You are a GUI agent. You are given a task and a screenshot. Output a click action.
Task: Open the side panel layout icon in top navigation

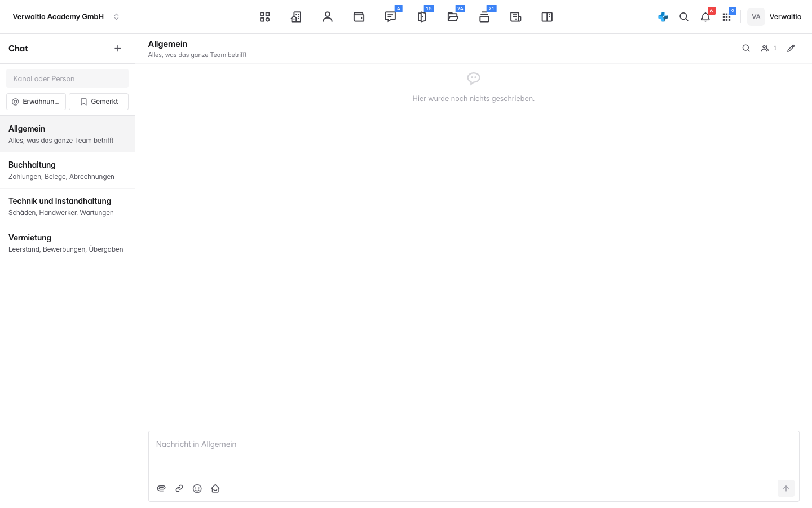547,17
